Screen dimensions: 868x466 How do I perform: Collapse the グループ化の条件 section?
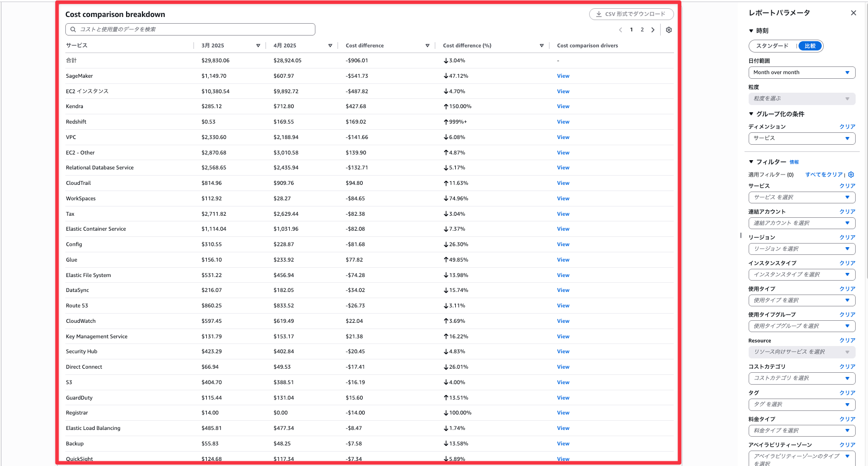(751, 114)
